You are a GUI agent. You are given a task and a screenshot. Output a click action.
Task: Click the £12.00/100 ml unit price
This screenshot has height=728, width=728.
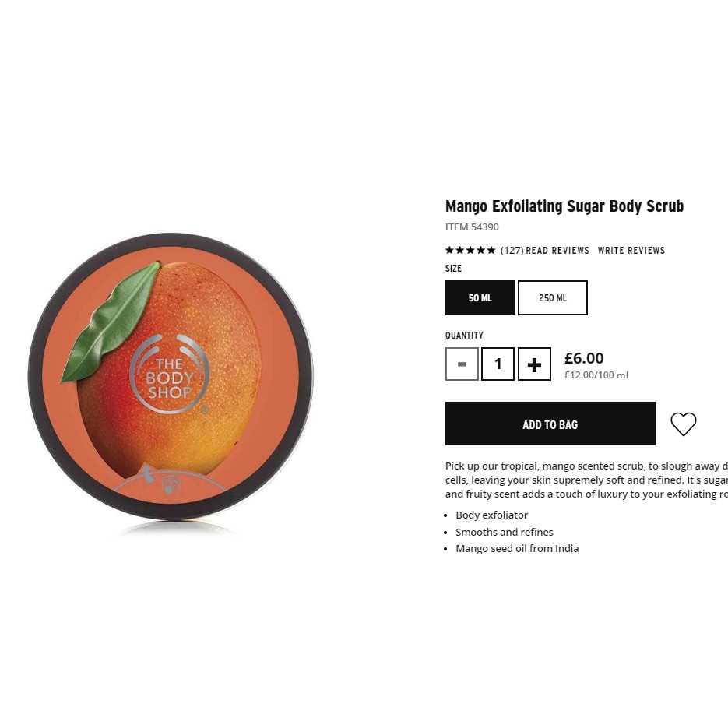tap(596, 375)
